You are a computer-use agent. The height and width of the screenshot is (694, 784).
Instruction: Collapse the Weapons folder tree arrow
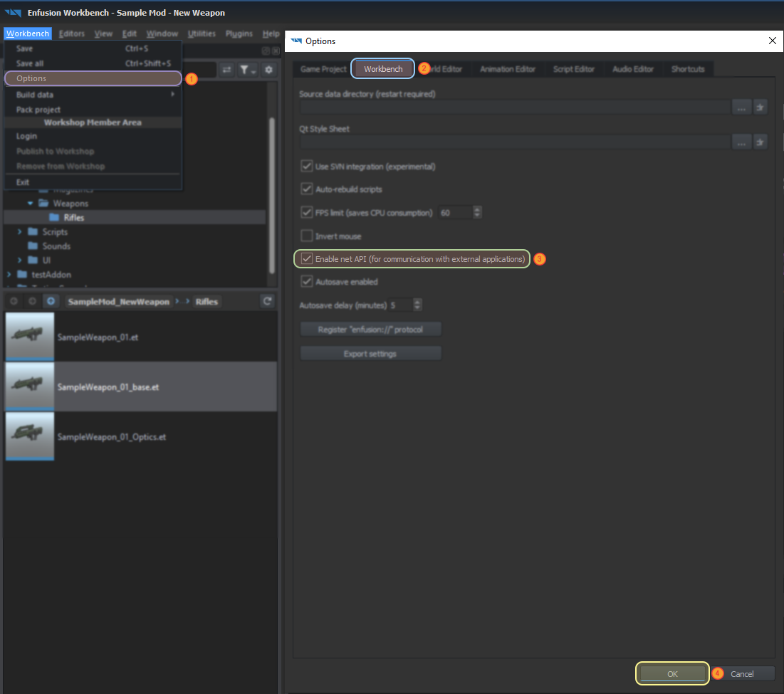tap(30, 203)
